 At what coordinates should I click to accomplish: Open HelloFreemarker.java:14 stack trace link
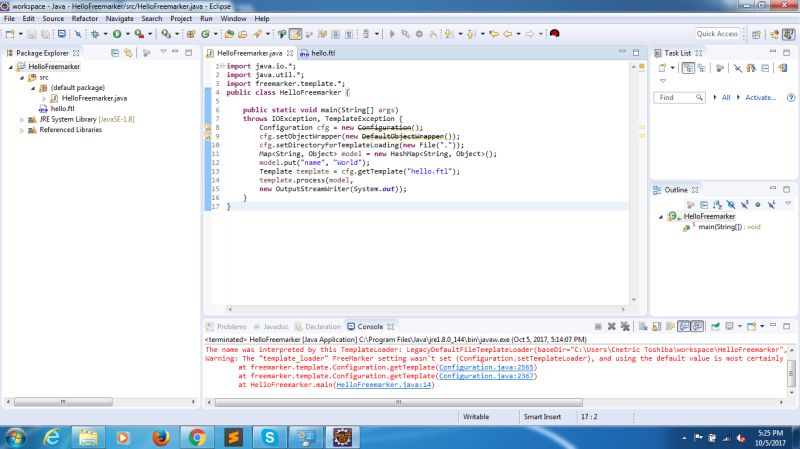pos(384,385)
